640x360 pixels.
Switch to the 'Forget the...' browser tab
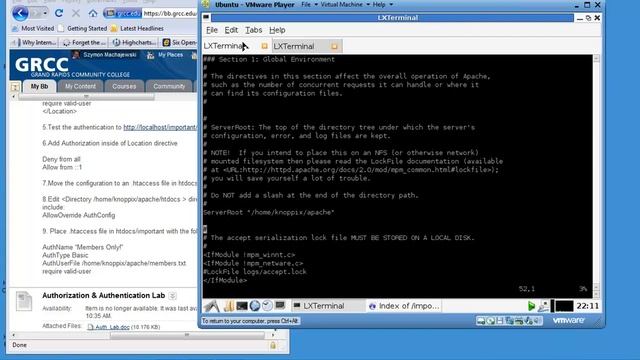pos(84,42)
